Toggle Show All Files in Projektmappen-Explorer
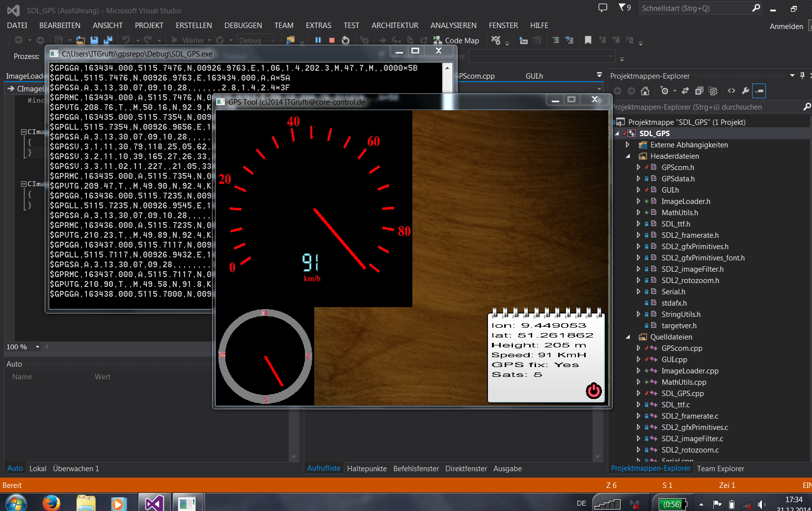 click(x=713, y=91)
